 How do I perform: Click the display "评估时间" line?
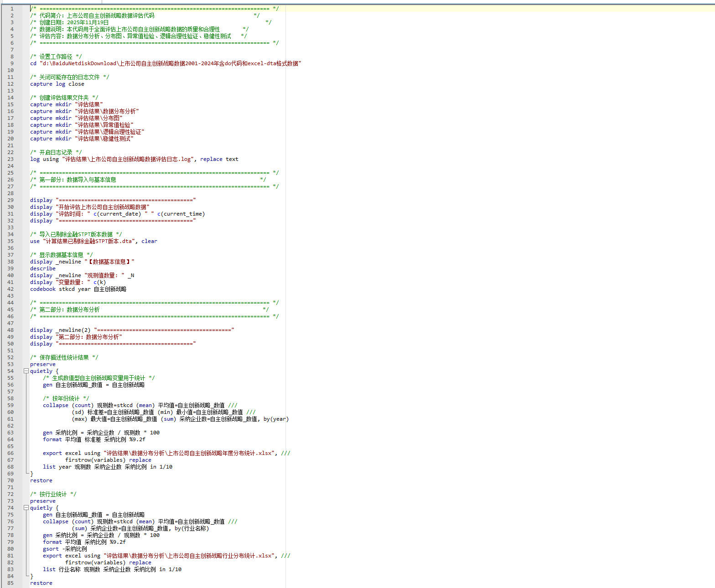pos(118,214)
